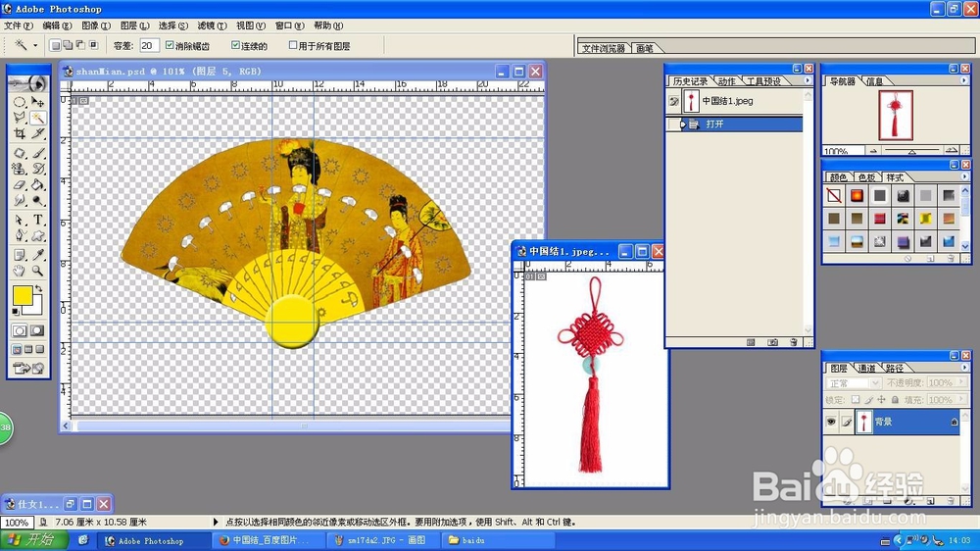
Task: Click New Selection mode button in options bar
Action: point(55,45)
